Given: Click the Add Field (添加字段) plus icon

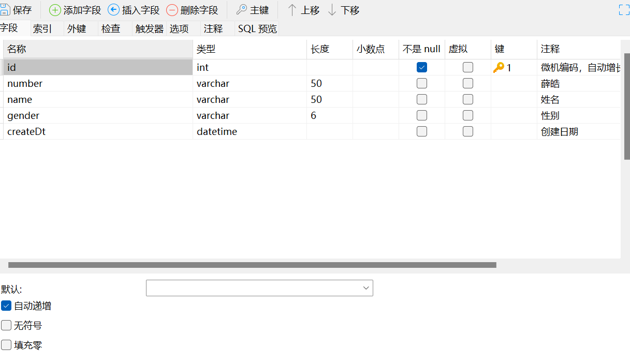Looking at the screenshot, I should point(55,10).
